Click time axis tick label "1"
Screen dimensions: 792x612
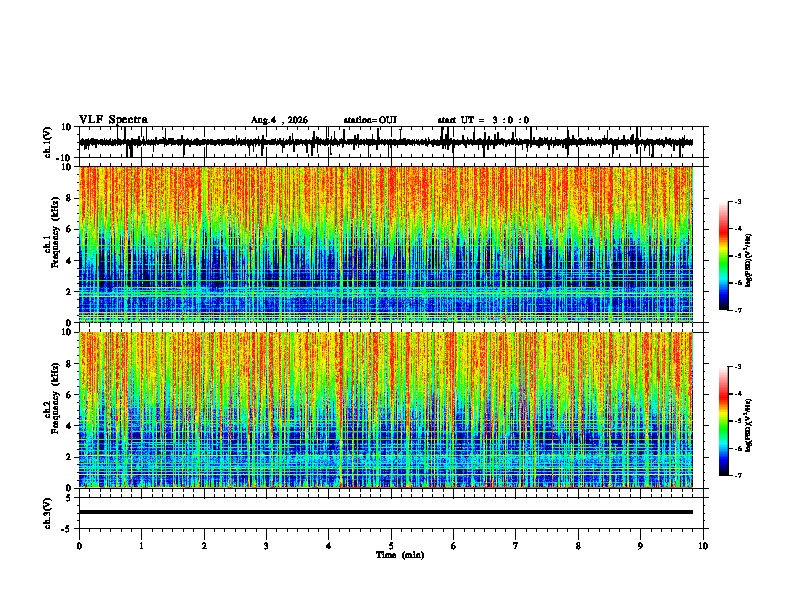click(x=141, y=546)
